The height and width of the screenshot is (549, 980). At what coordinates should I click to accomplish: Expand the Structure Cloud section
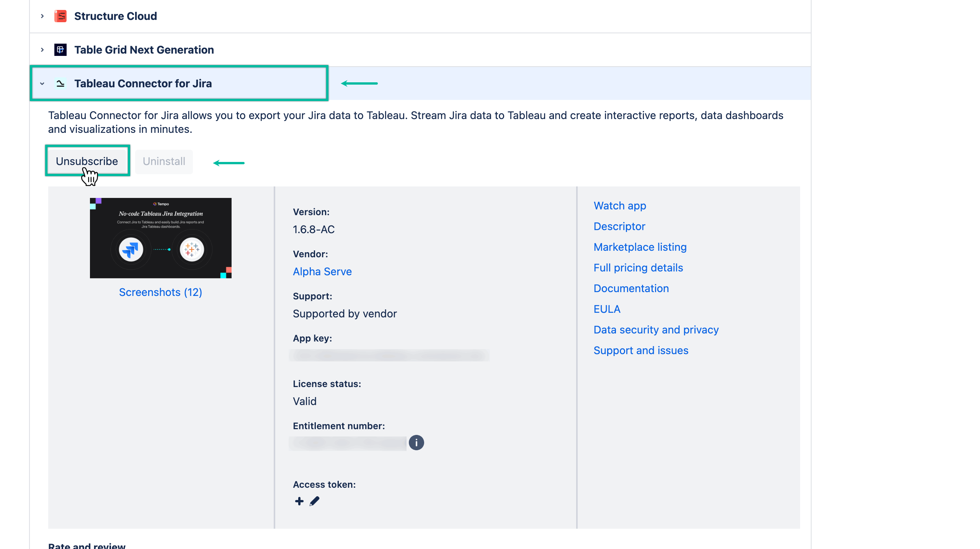click(42, 16)
